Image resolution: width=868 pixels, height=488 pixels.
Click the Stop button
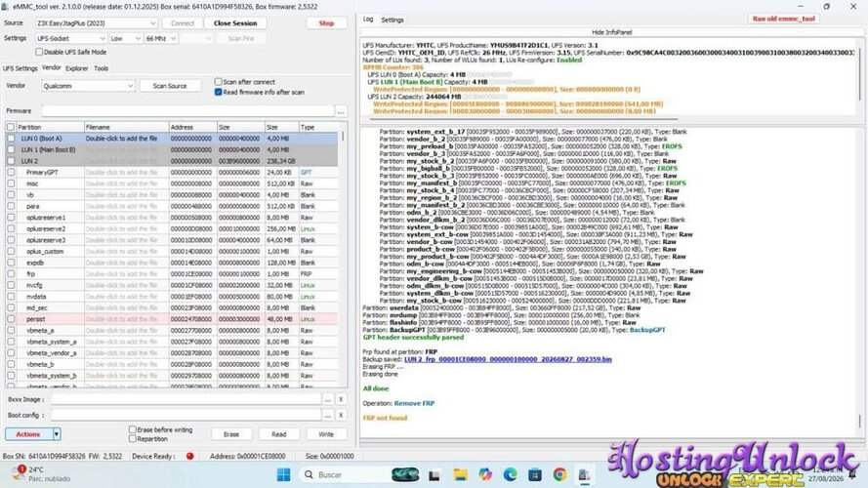[x=327, y=23]
